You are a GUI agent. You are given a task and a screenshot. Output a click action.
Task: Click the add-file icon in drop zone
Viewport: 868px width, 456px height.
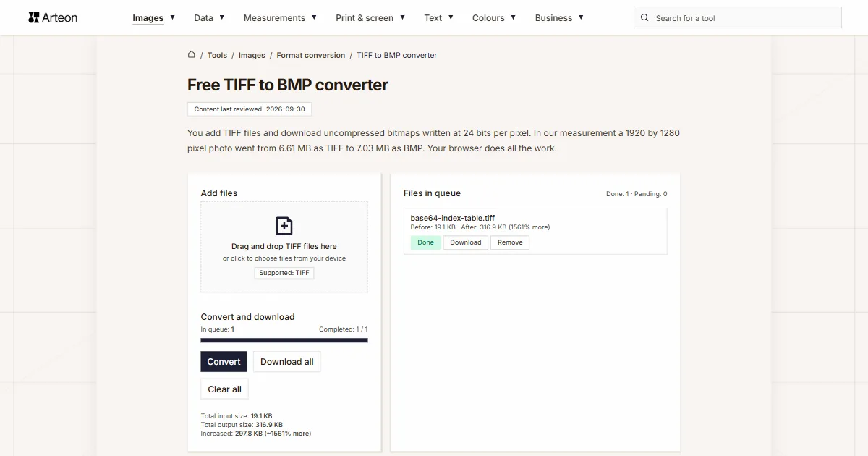(284, 226)
